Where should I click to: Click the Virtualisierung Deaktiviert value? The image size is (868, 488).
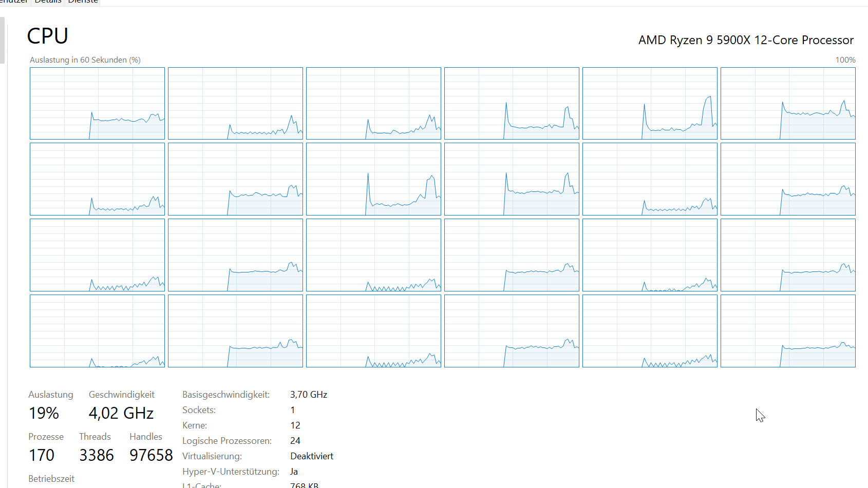(x=311, y=456)
